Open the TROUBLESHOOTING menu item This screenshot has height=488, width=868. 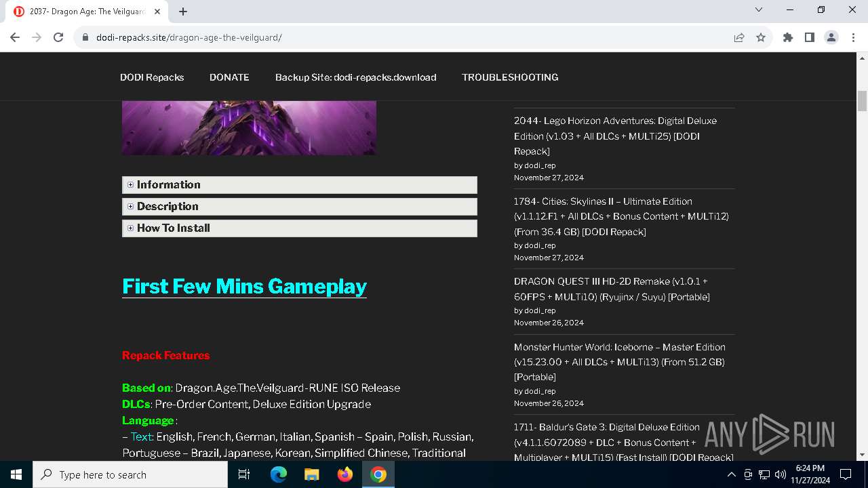pyautogui.click(x=510, y=77)
